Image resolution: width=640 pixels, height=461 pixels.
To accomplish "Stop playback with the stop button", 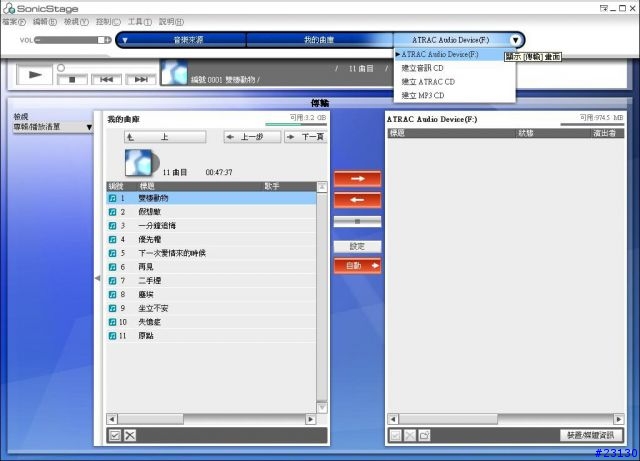I will click(72, 80).
